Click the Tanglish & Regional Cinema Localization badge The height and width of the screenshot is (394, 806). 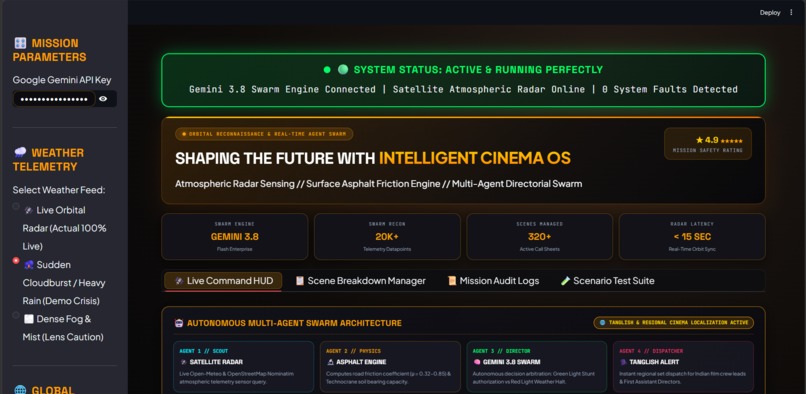click(673, 323)
